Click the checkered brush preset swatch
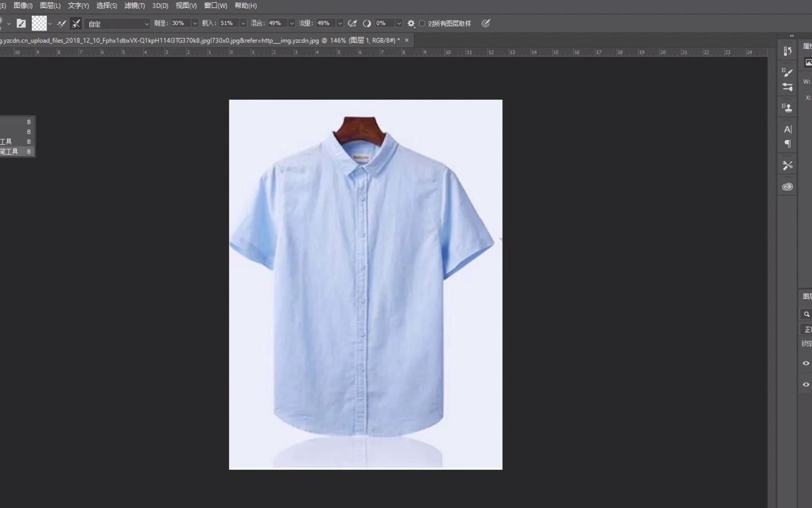 pos(39,23)
